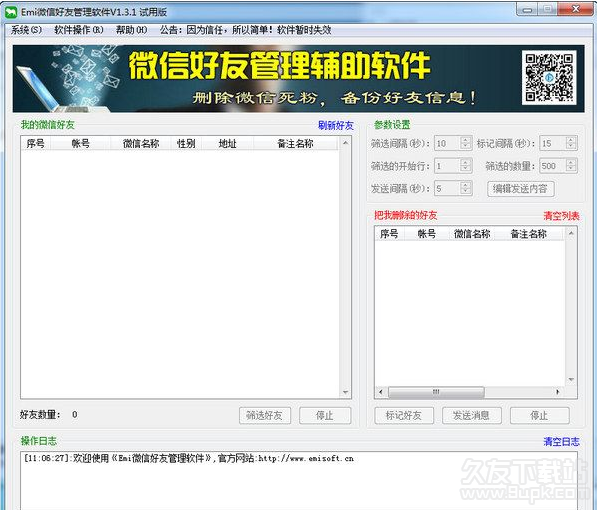Click 停止 button next to 发送消息
This screenshot has width=597, height=510.
click(x=539, y=415)
